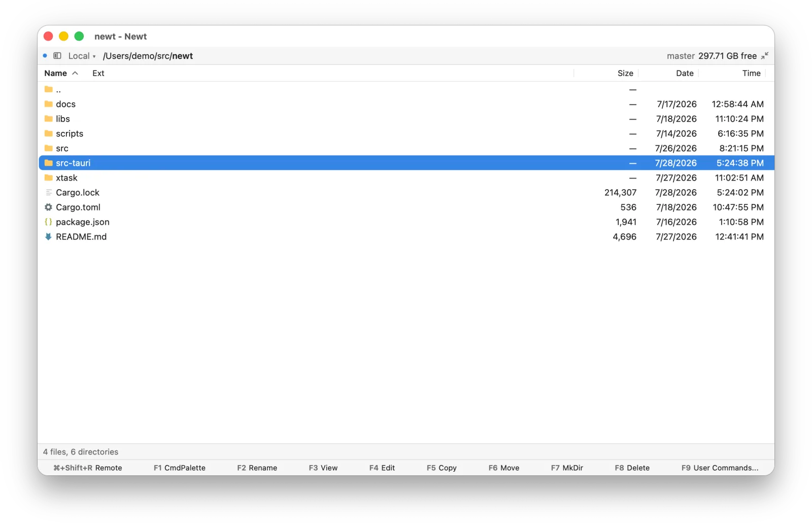Select the libs folder name
The height and width of the screenshot is (525, 812).
tap(63, 119)
